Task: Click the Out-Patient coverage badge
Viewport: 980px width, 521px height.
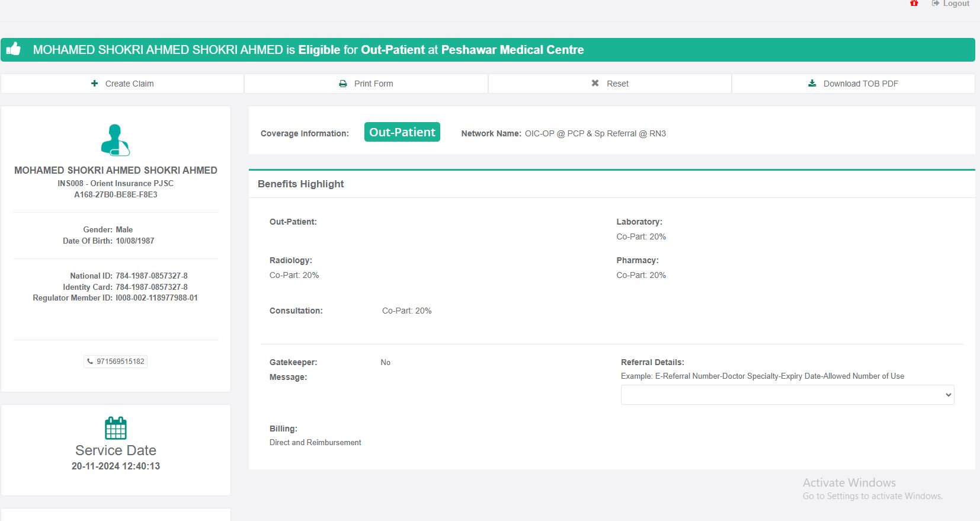Action: (402, 132)
